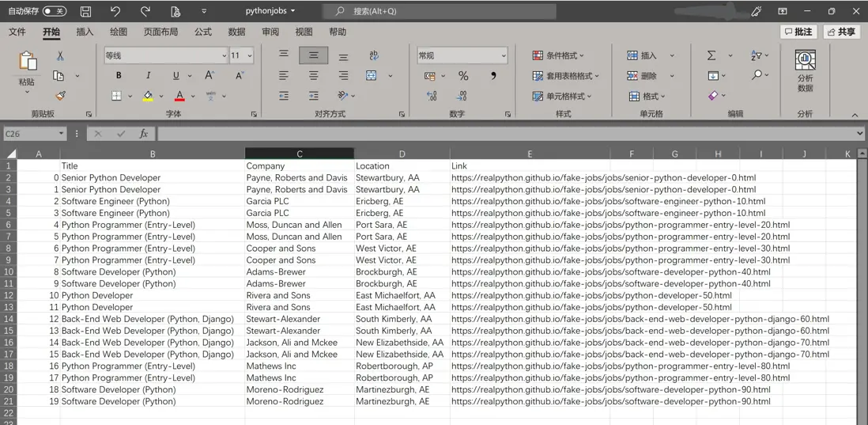Click the AutoSum sigma icon

(711, 55)
